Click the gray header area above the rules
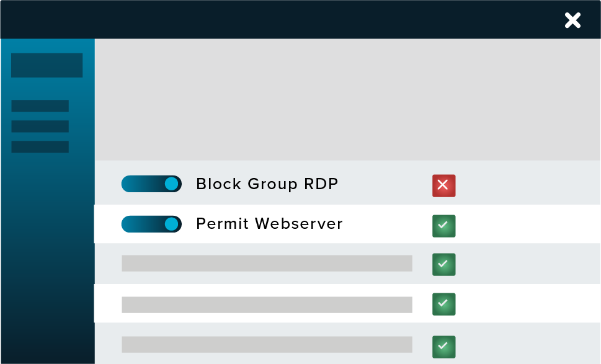Screen dimensions: 601x364 347,98
